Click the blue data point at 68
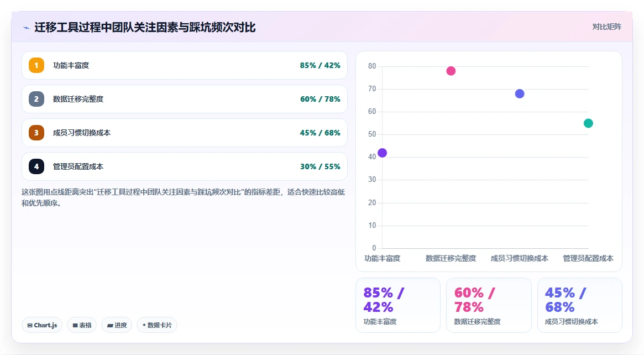The height and width of the screenshot is (355, 644). click(520, 93)
